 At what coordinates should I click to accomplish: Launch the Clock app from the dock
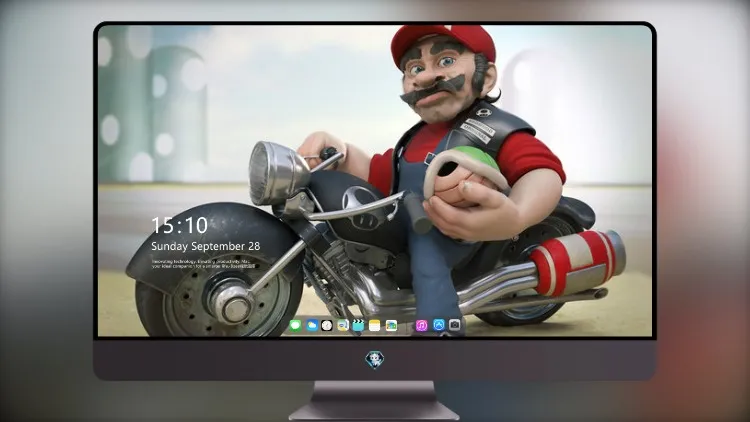[327, 325]
